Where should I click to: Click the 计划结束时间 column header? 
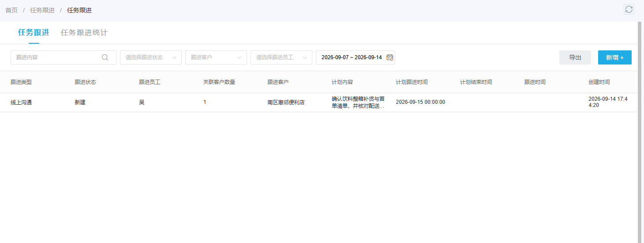476,82
